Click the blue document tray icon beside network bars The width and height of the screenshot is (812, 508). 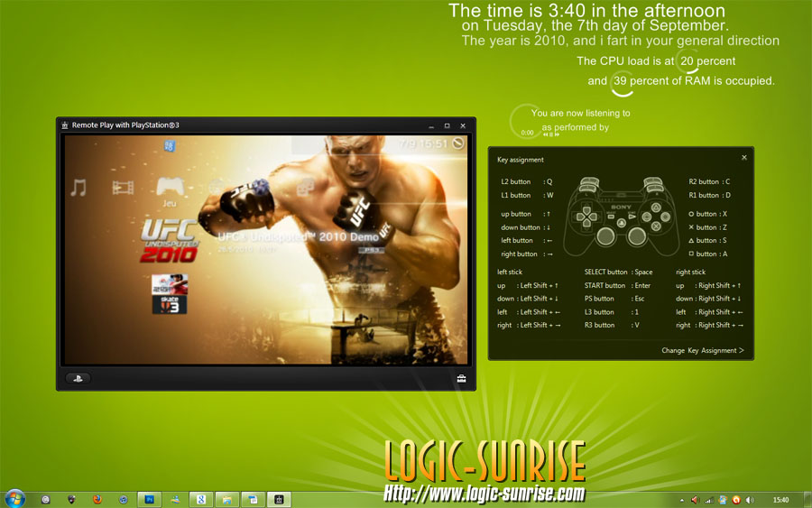[723, 500]
